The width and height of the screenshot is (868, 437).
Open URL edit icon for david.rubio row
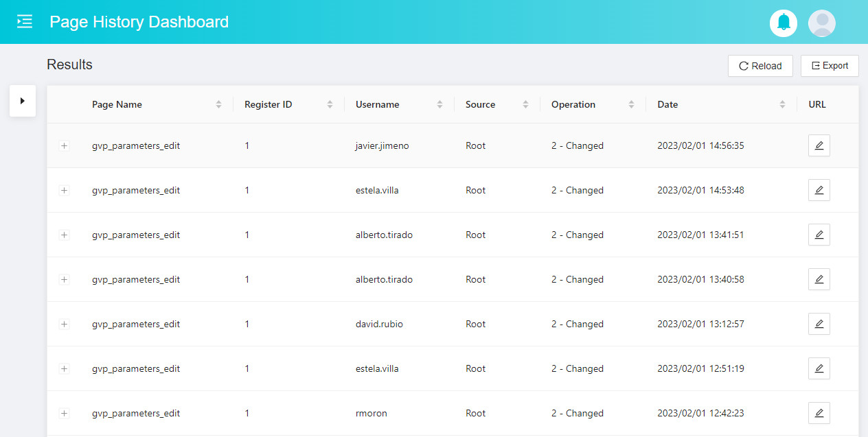(819, 324)
